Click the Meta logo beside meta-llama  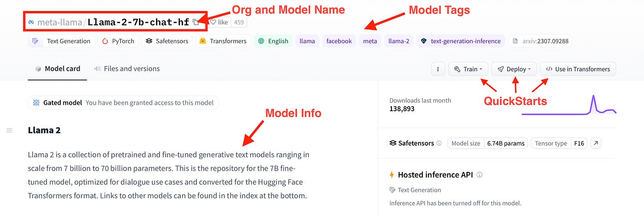click(31, 22)
